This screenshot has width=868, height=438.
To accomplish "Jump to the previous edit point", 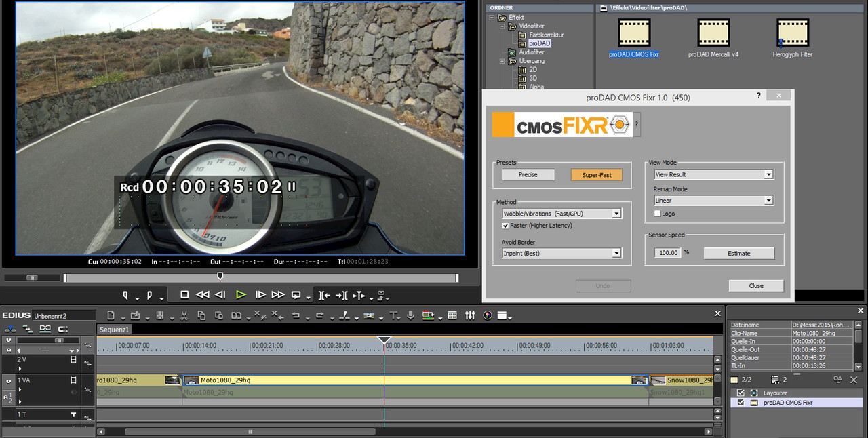I will [324, 295].
